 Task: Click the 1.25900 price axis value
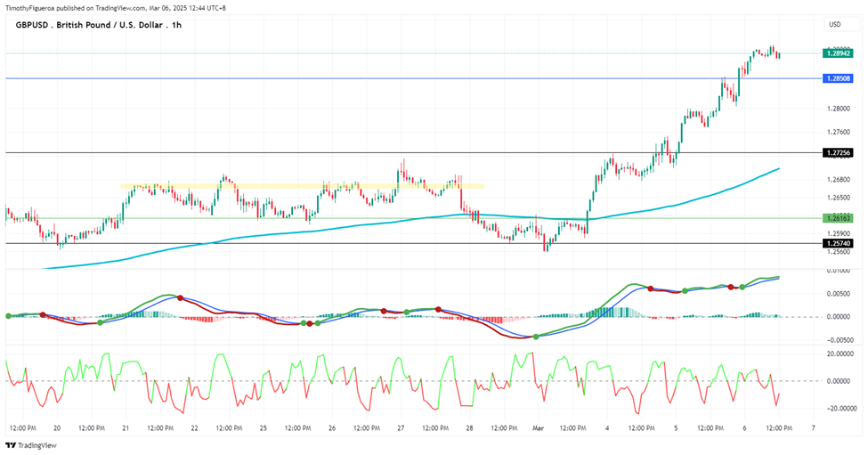[838, 233]
